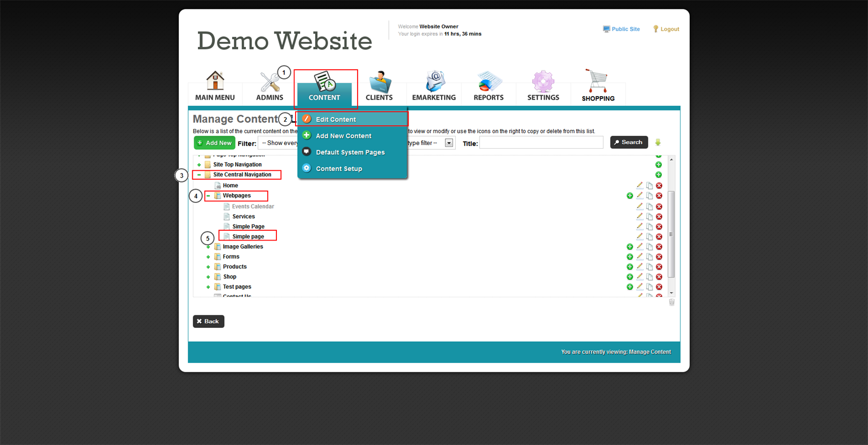The height and width of the screenshot is (445, 868).
Task: Expand the Image Galleries folder
Action: 208,247
